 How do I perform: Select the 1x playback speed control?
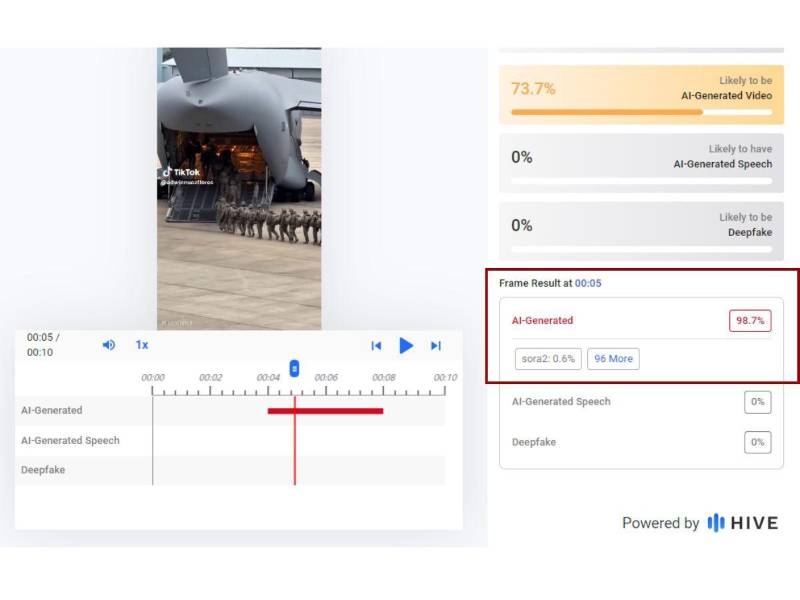pyautogui.click(x=142, y=346)
